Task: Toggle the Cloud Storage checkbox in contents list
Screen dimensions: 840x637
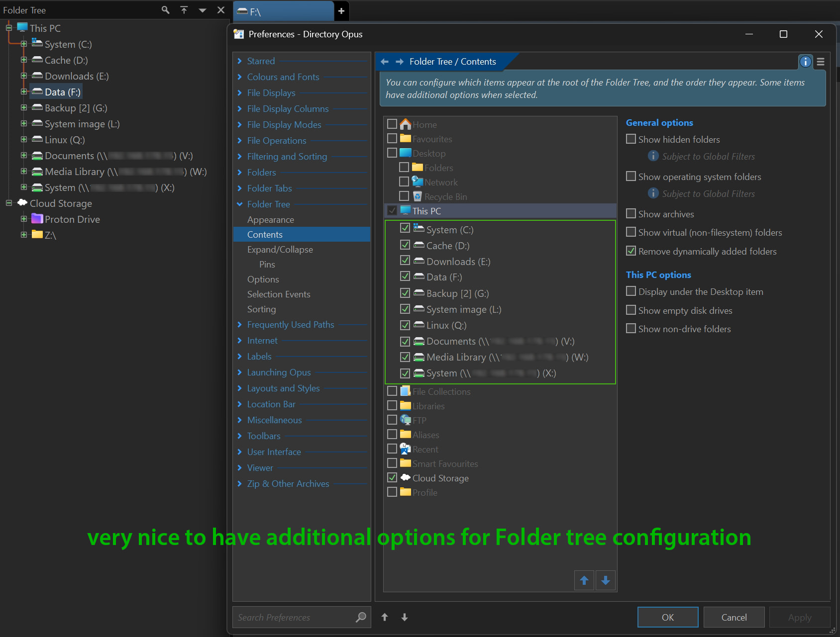Action: point(392,478)
